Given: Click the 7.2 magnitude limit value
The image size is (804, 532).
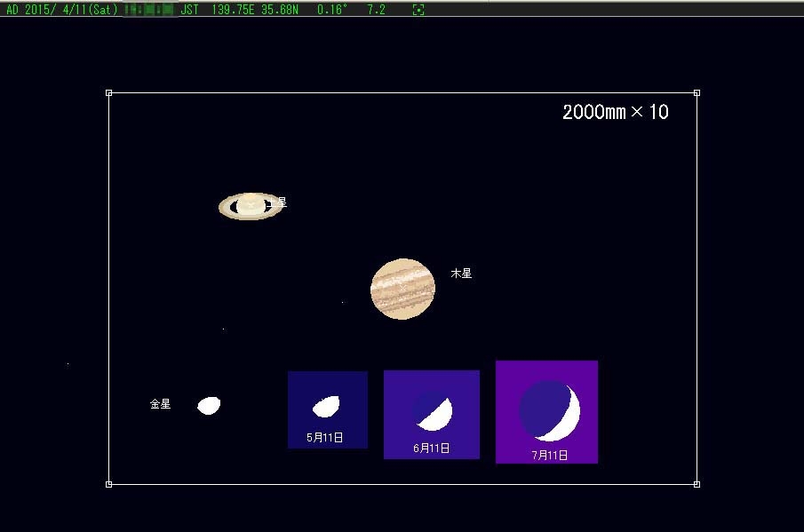Looking at the screenshot, I should tap(376, 9).
